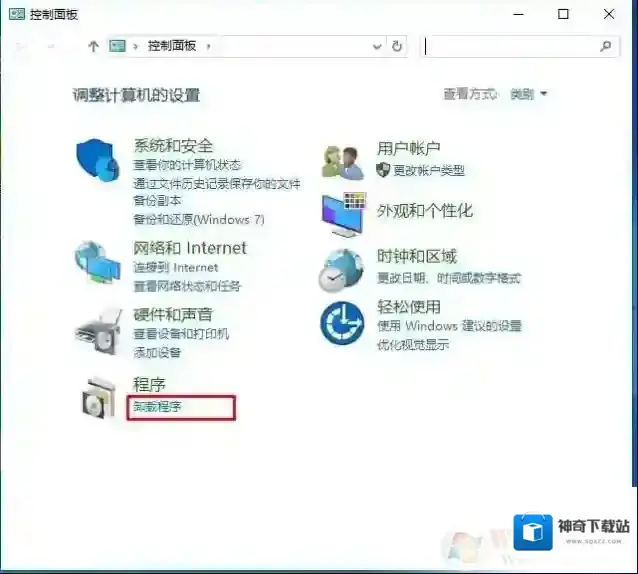Click 更改日期、时间或数字格式 link
The height and width of the screenshot is (574, 638).
(x=448, y=278)
